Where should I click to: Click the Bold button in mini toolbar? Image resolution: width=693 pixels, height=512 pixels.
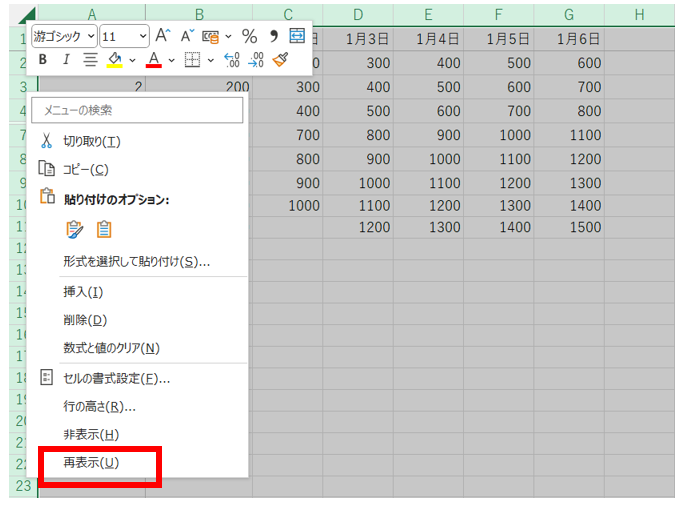42,60
